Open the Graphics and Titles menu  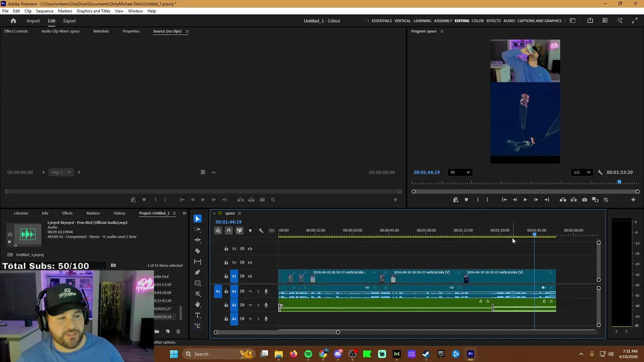pyautogui.click(x=94, y=11)
